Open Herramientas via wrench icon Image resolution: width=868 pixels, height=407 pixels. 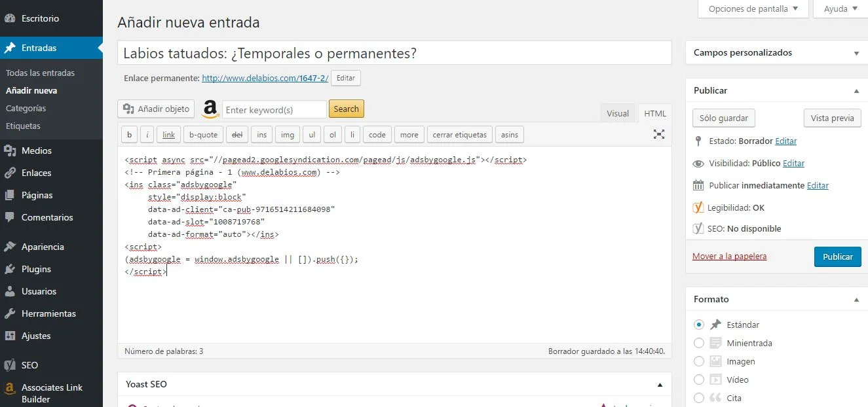pyautogui.click(x=10, y=313)
